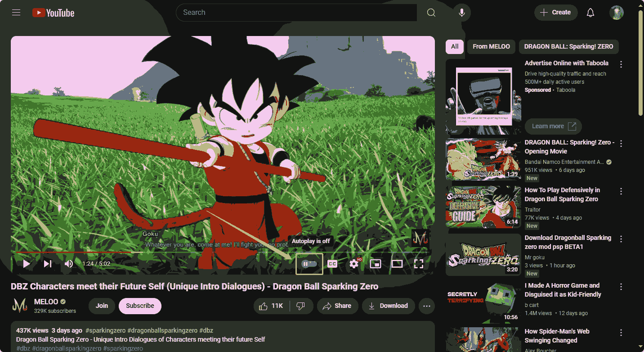The height and width of the screenshot is (352, 644).
Task: Open options for the Taboola ad
Action: (621, 64)
